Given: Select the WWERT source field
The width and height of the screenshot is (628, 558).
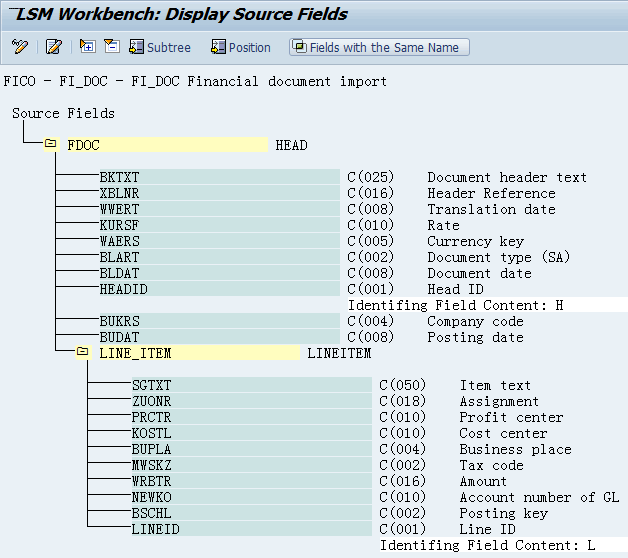Looking at the screenshot, I should click(x=219, y=209).
